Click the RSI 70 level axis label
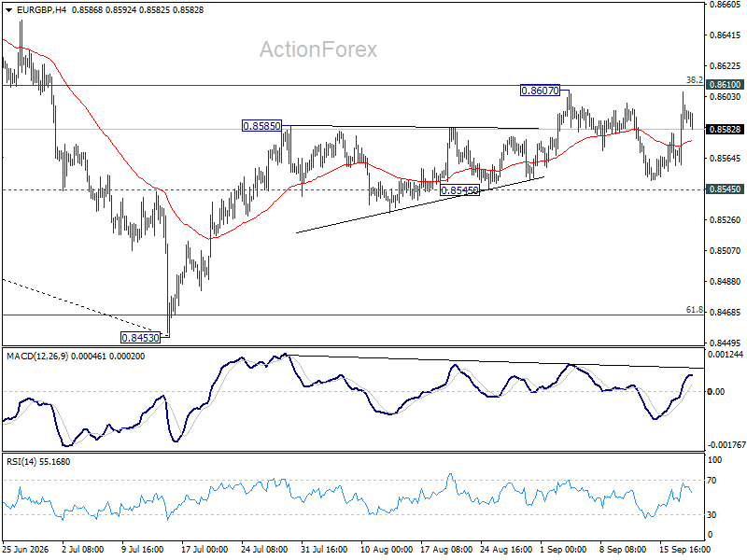The width and height of the screenshot is (747, 560). [712, 481]
